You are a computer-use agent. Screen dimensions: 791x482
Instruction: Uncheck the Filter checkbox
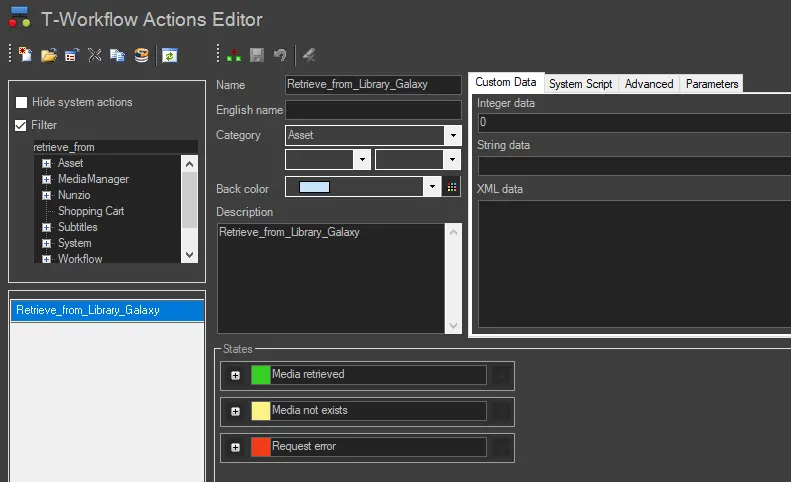coord(22,126)
